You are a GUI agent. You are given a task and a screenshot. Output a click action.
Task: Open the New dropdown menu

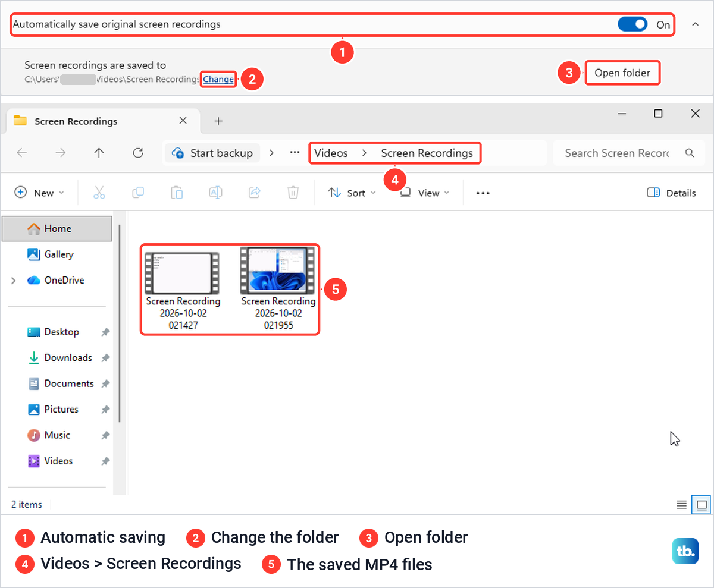point(39,193)
